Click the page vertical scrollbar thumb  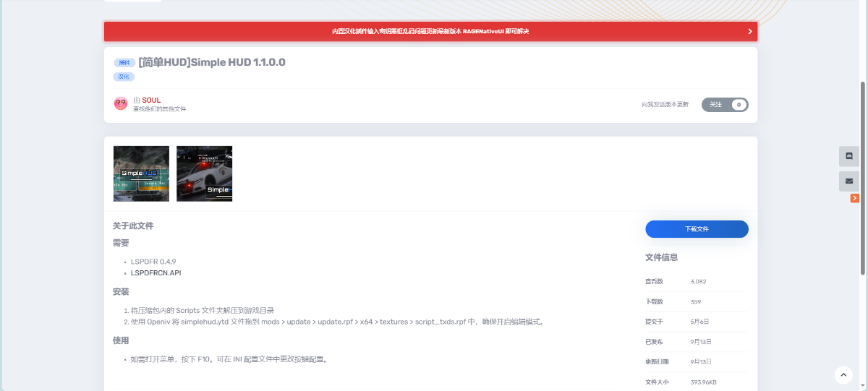[x=862, y=178]
